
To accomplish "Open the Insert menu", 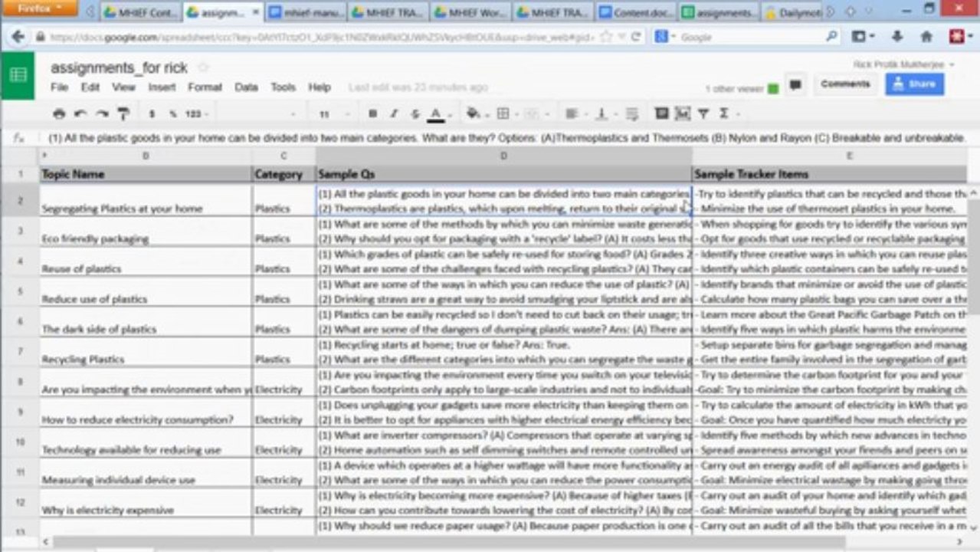I will pos(162,87).
